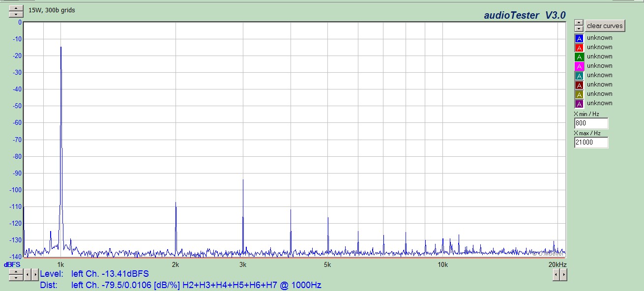
Task: Click the "unknown" label next to the teal swatch
Action: click(x=600, y=75)
